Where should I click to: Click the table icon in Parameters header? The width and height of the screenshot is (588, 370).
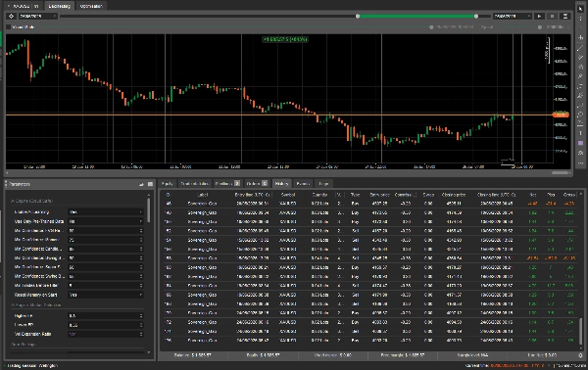click(150, 184)
